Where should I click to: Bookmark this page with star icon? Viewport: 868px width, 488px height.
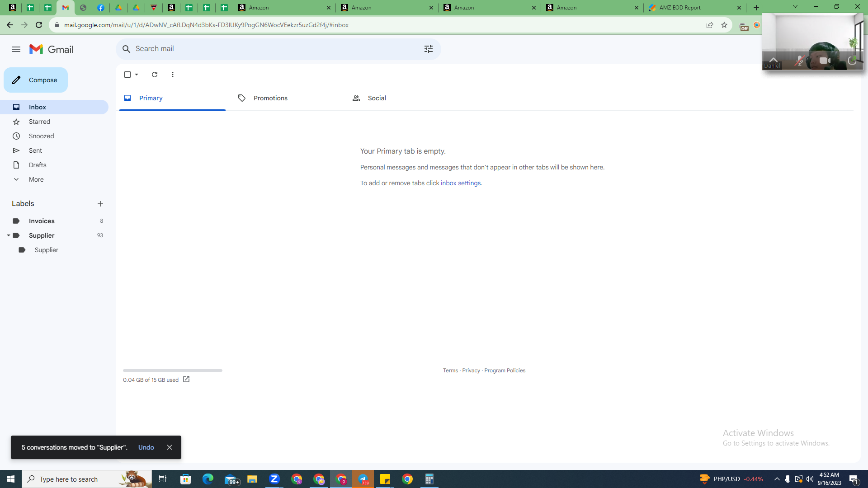(x=724, y=25)
